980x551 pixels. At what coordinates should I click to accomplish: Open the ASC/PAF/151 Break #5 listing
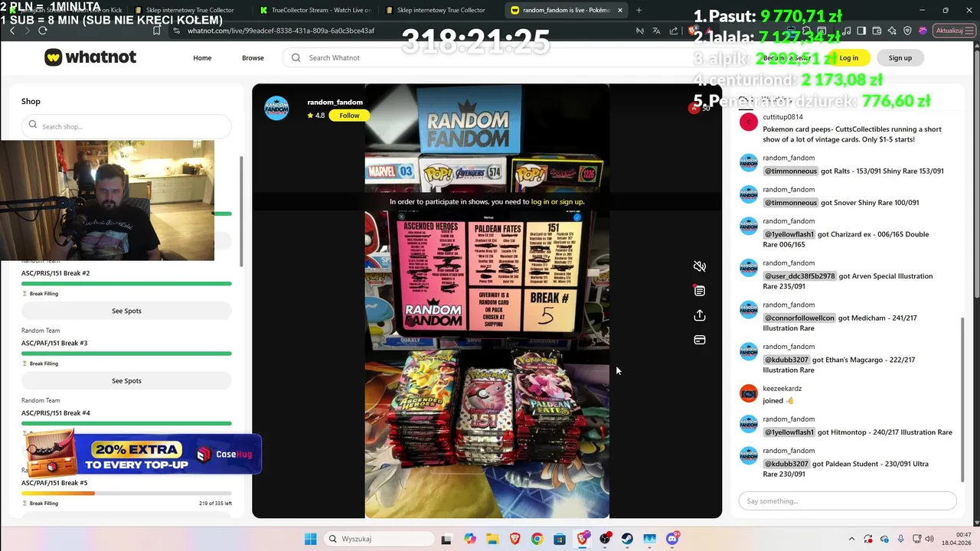(54, 483)
